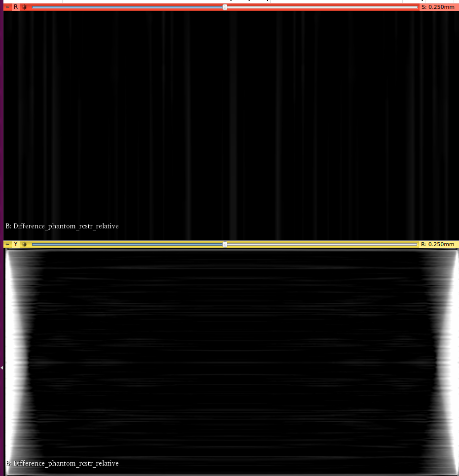Click the Yellow slice offset slider handle
Screen dimensions: 459x476
coord(225,244)
